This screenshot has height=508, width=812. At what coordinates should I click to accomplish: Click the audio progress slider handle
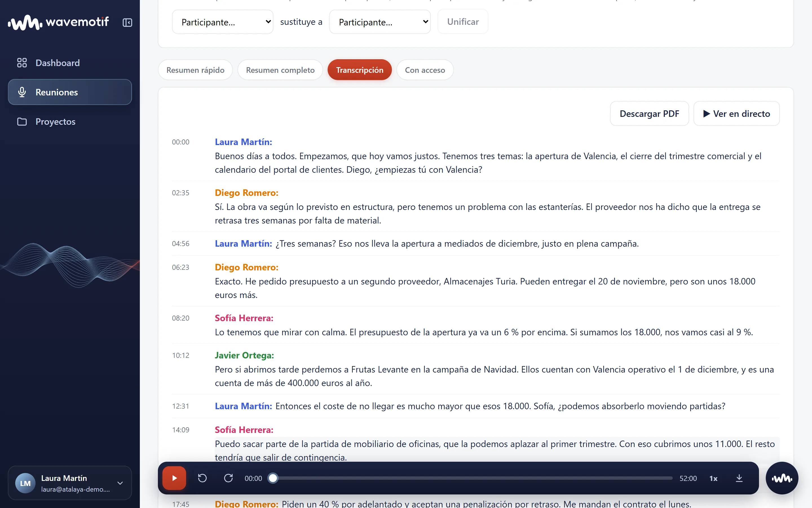(x=273, y=478)
